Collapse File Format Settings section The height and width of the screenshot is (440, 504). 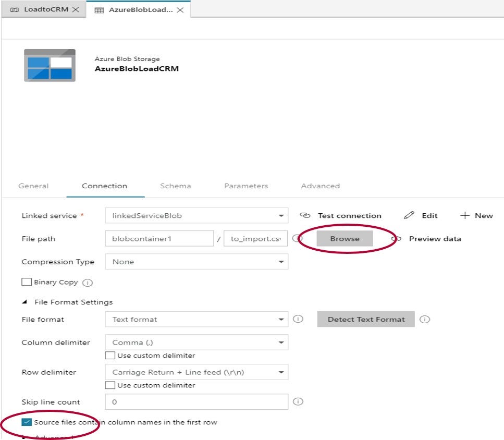click(x=24, y=302)
